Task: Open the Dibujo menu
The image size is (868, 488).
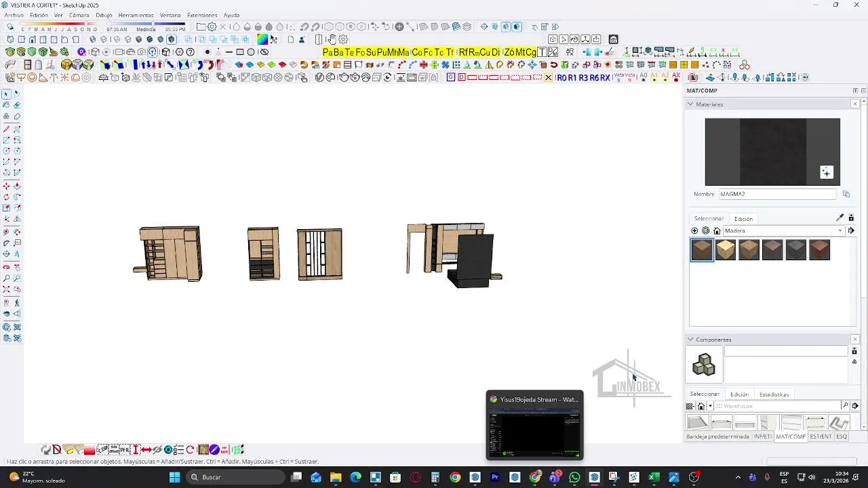Action: [x=104, y=15]
